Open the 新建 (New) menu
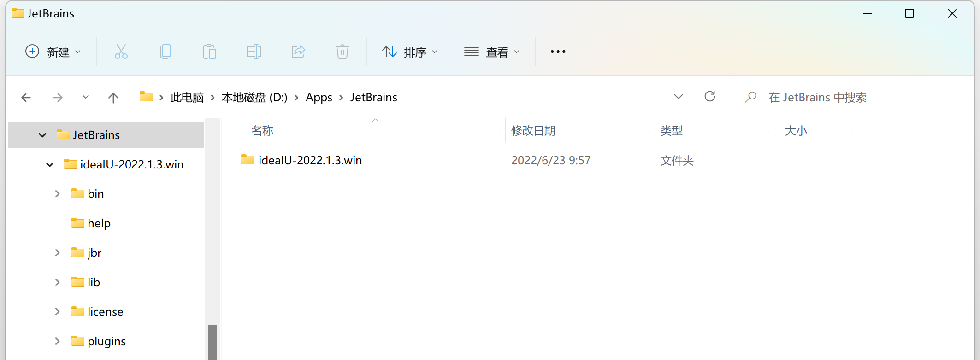Viewport: 980px width, 360px height. click(x=53, y=52)
